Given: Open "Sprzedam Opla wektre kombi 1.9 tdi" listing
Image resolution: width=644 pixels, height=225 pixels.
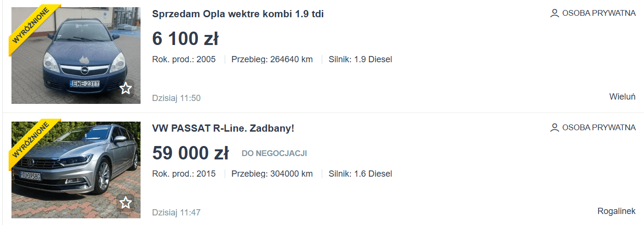Looking at the screenshot, I should (238, 14).
